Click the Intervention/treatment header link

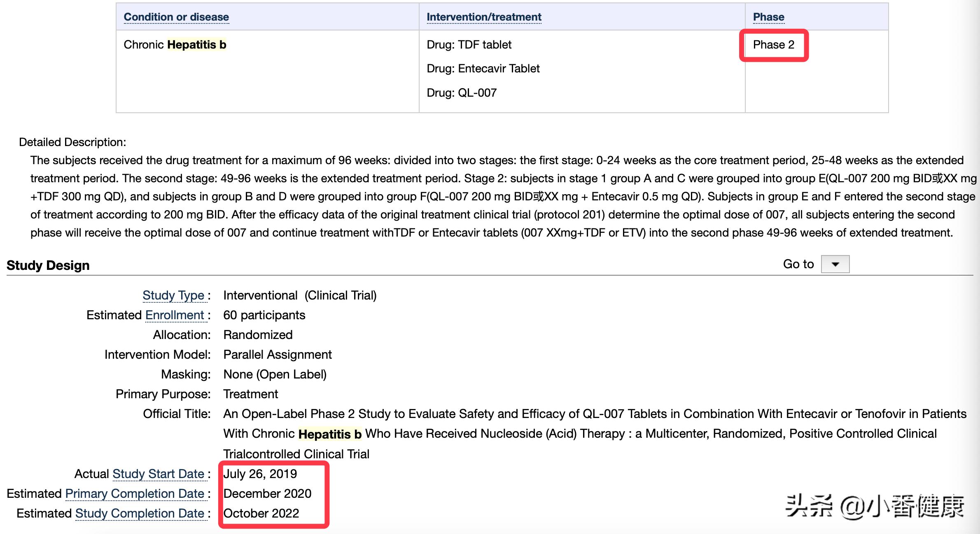(484, 17)
